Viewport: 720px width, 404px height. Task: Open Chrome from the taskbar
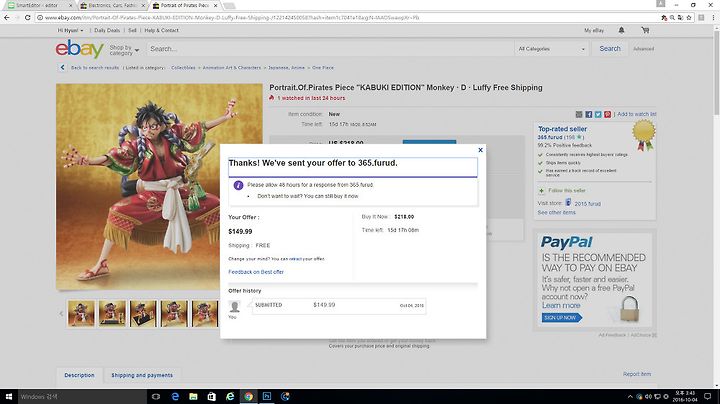(248, 396)
